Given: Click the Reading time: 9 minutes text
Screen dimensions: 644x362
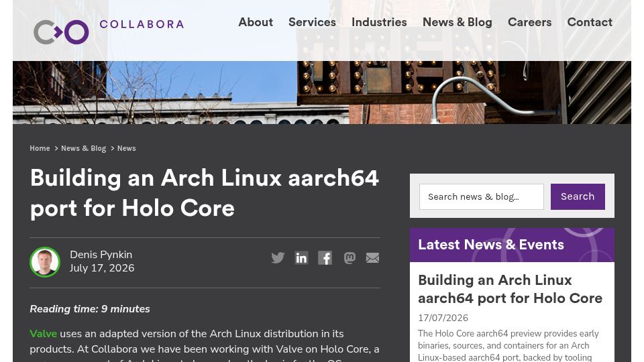Looking at the screenshot, I should pyautogui.click(x=89, y=308).
